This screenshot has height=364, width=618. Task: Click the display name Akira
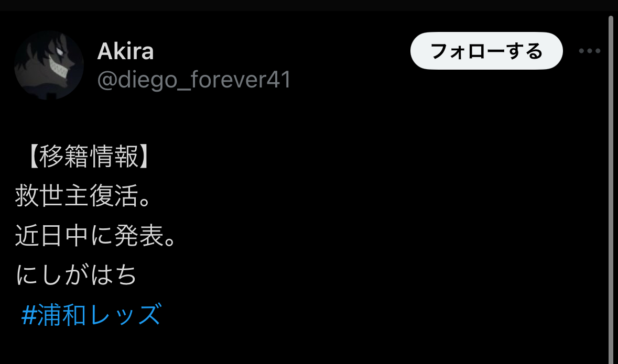pos(125,51)
